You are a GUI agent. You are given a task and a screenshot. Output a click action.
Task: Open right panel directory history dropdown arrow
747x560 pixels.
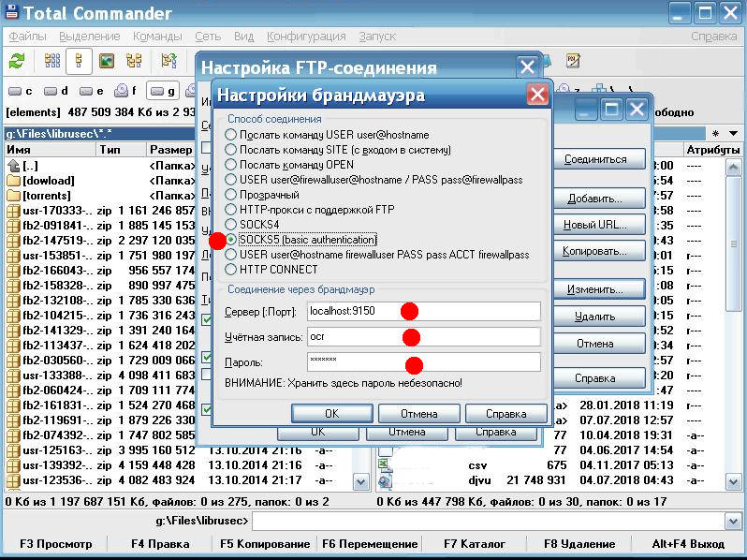[x=734, y=134]
